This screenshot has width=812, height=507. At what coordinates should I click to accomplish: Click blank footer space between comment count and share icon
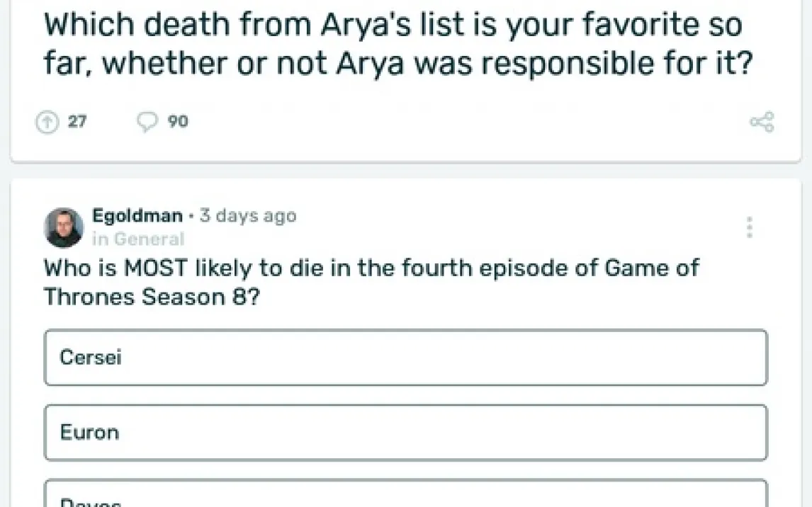(x=461, y=123)
